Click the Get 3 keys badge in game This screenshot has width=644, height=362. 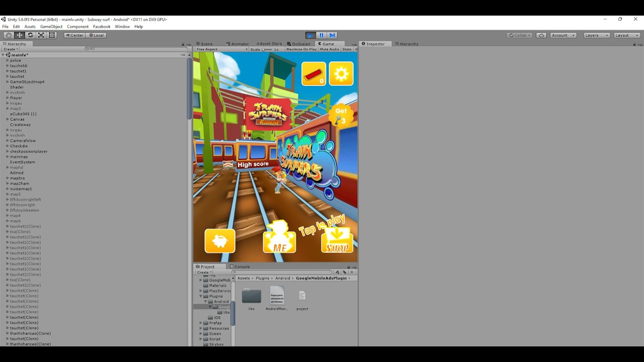point(341,116)
